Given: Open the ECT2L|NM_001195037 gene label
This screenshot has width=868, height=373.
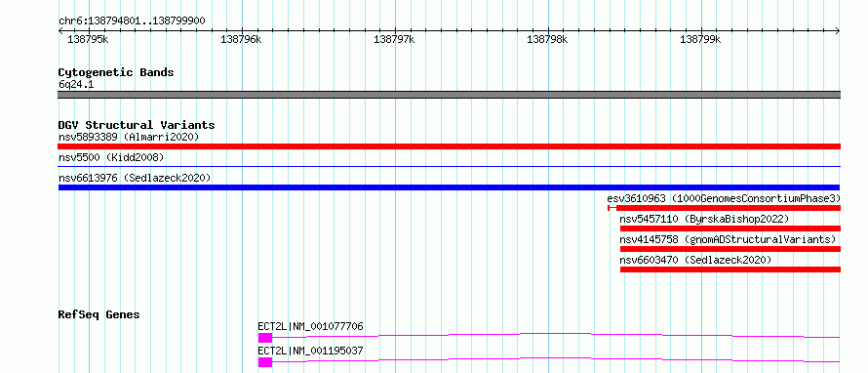Looking at the screenshot, I should [x=310, y=351].
